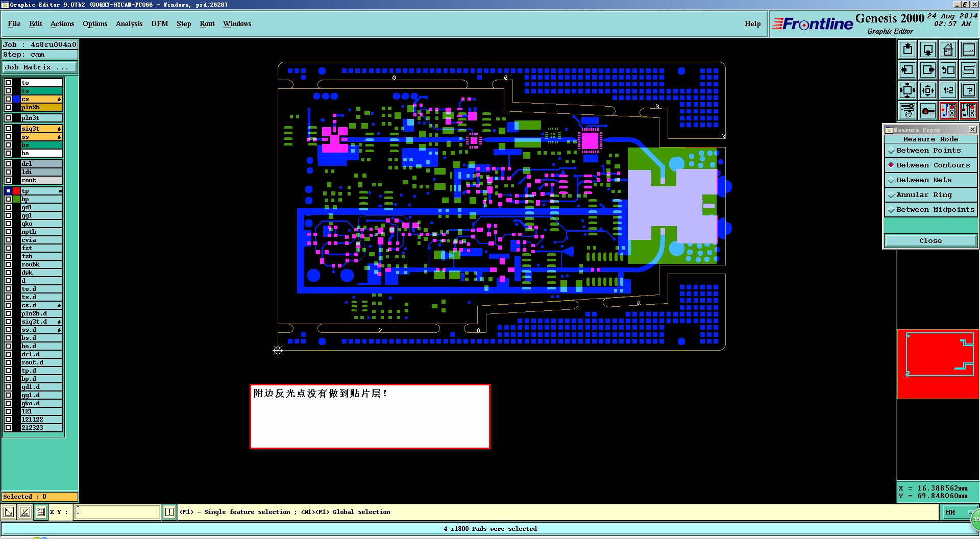Viewport: 980px width, 539px height.
Task: Click the angle coordinate mode icon
Action: coord(25,512)
